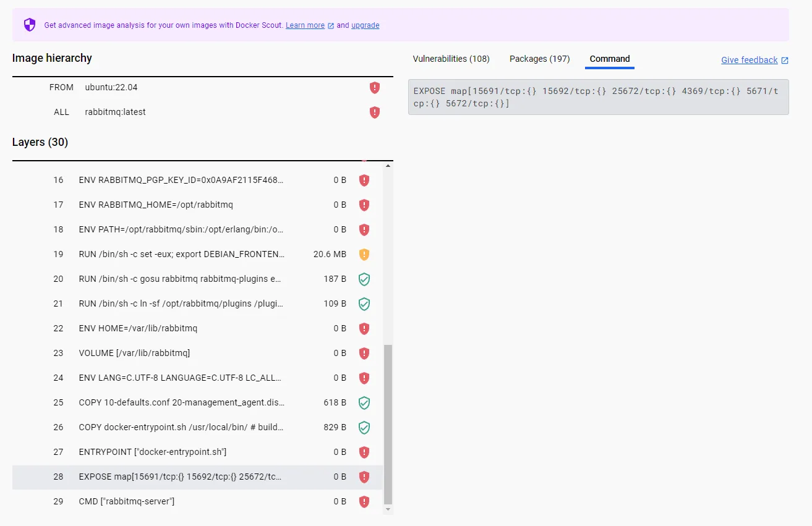Select the Command tab

click(x=609, y=59)
